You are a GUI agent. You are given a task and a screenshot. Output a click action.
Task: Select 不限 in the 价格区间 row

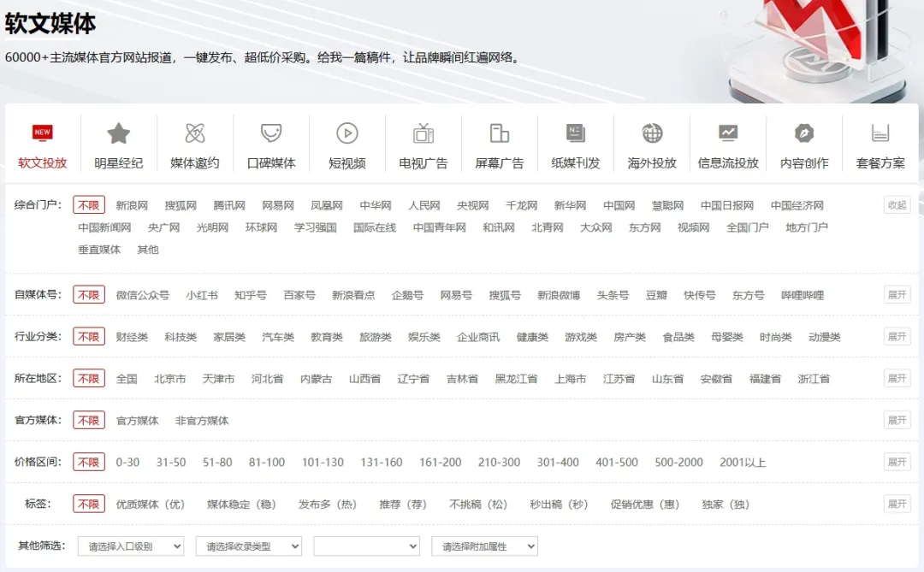[x=89, y=463]
